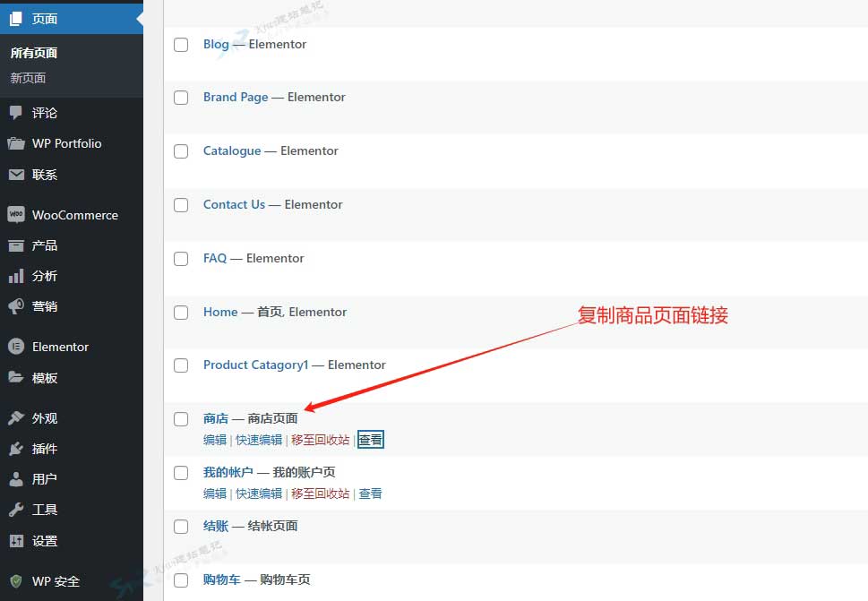Open the 购物车 page title link

222,580
